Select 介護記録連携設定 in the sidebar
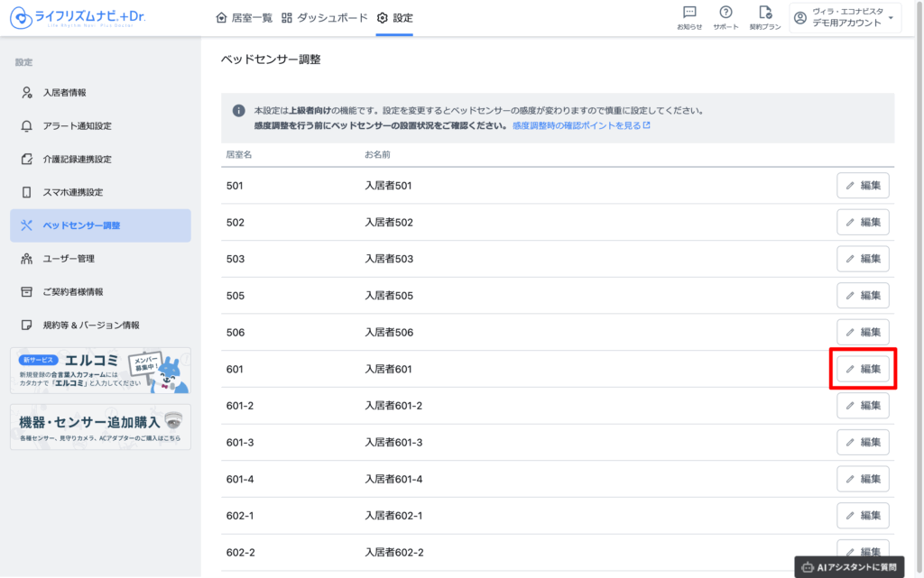This screenshot has width=924, height=578. 78,160
